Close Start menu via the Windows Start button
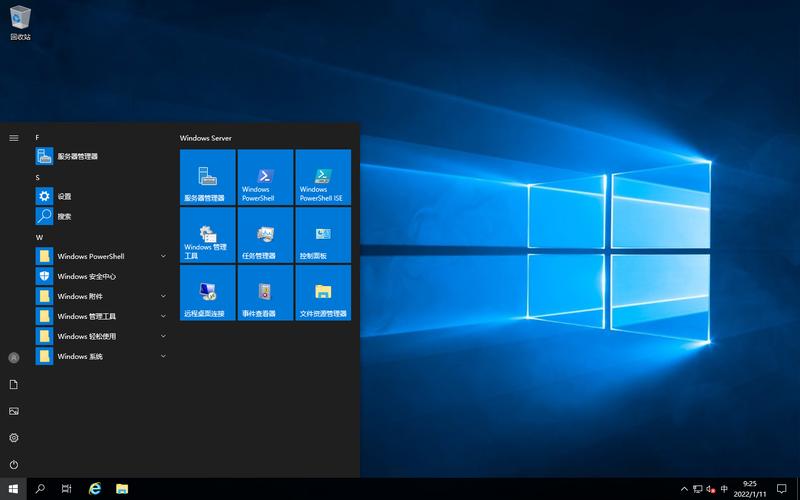The height and width of the screenshot is (500, 800). point(13,489)
